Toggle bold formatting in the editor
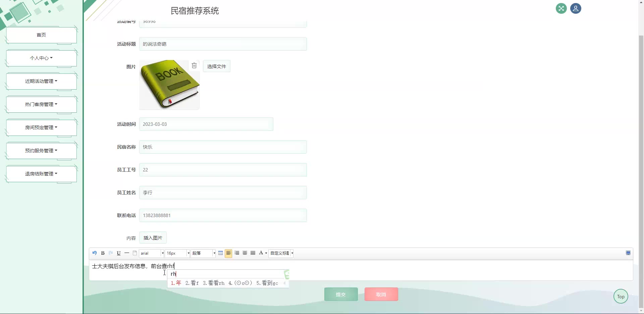 pyautogui.click(x=103, y=253)
